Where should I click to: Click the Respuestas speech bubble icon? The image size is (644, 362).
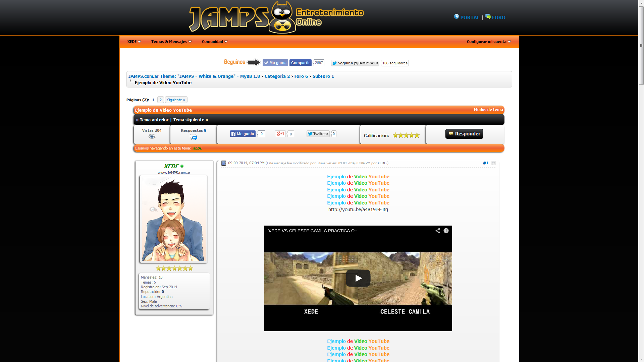[194, 137]
